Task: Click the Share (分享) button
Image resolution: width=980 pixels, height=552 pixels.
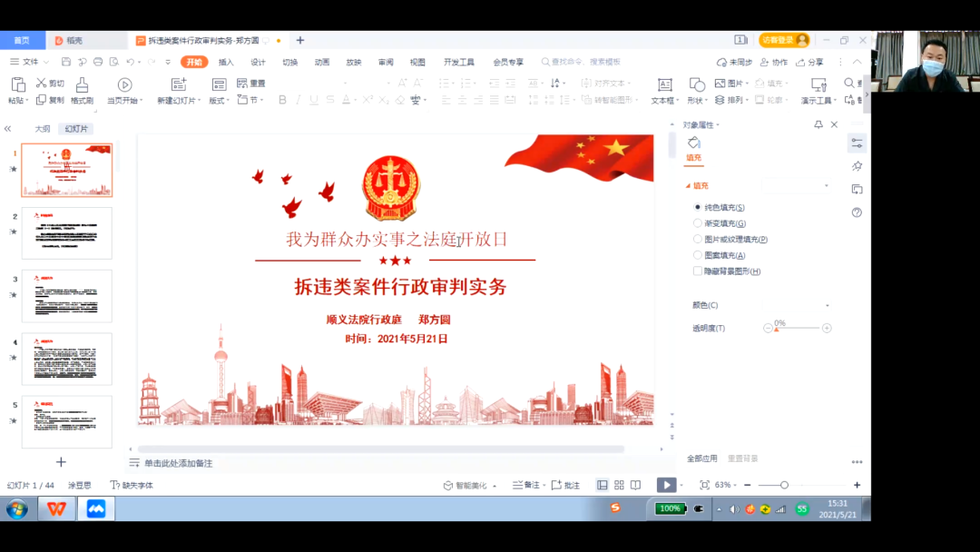Action: (809, 62)
